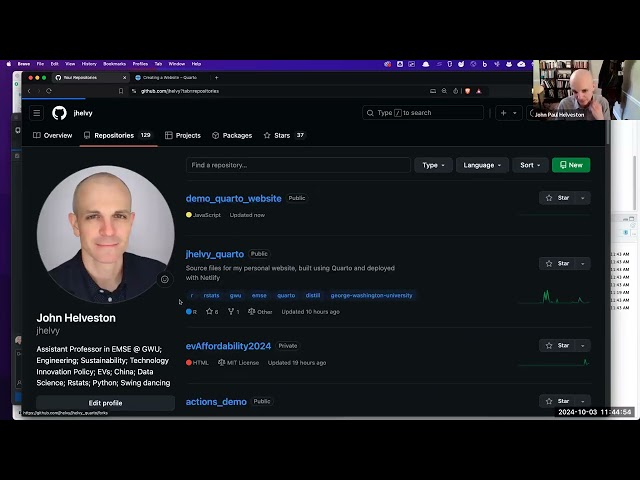Click the 'gwu' topic tag
Image resolution: width=640 pixels, height=480 pixels.
[x=236, y=296]
